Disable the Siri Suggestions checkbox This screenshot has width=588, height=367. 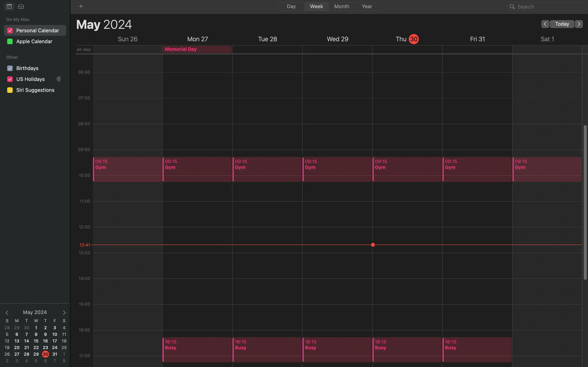pos(10,90)
